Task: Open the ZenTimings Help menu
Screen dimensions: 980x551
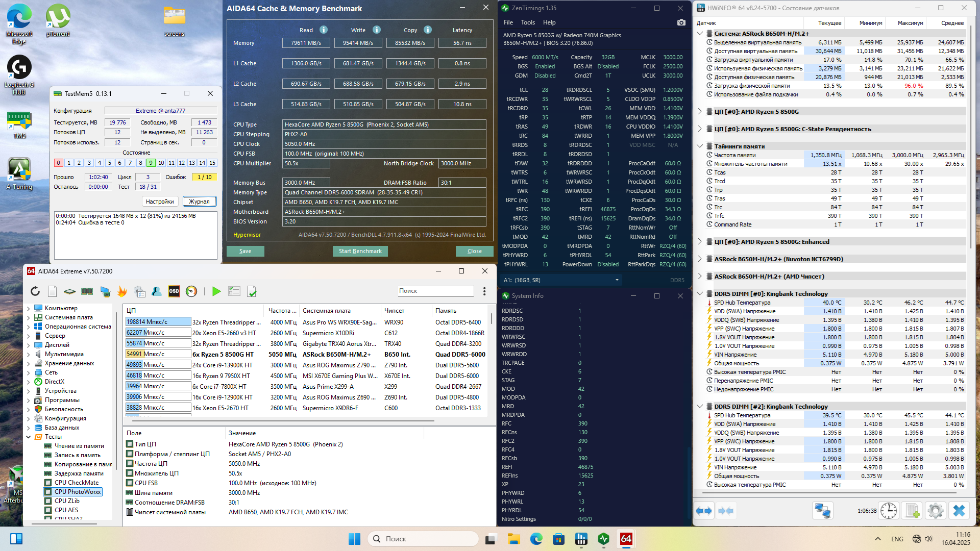Action: click(x=549, y=22)
